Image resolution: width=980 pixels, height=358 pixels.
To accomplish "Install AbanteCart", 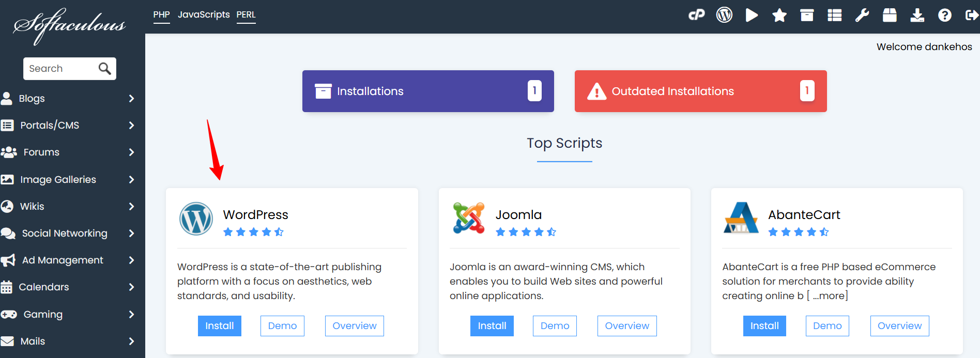I will point(764,326).
